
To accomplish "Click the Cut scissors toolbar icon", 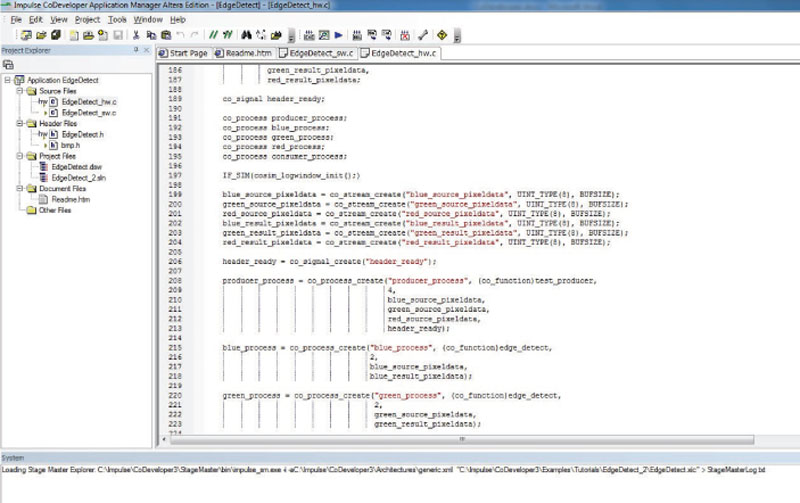I will pos(134,35).
